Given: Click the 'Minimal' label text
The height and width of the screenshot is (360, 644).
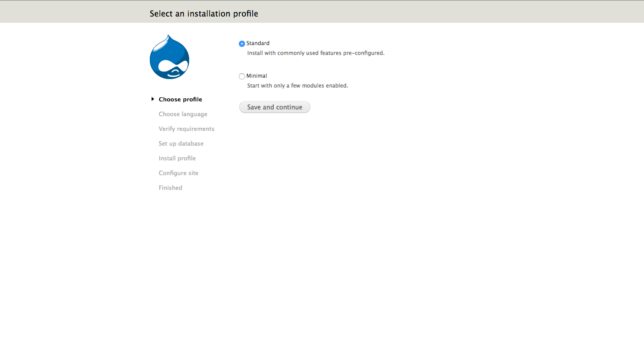Looking at the screenshot, I should coord(257,76).
